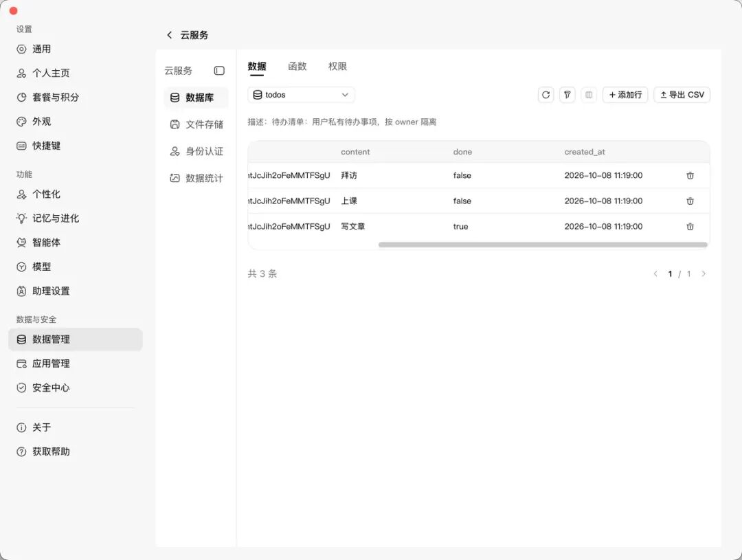The height and width of the screenshot is (560, 742).
Task: Open 获取帮助
Action: [x=76, y=451]
